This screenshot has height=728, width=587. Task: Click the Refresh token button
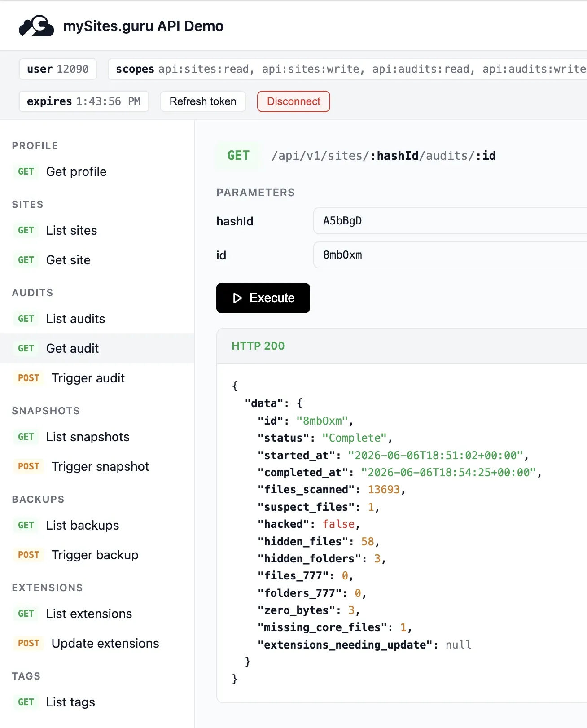pyautogui.click(x=203, y=101)
